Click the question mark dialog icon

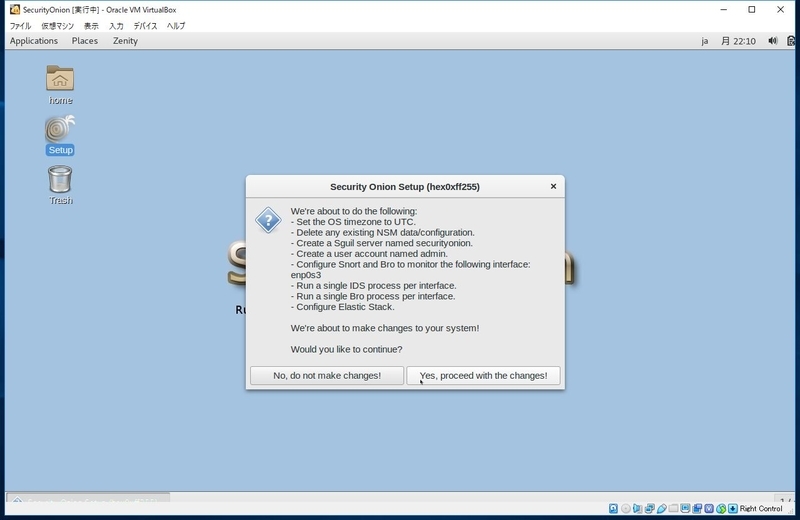[268, 220]
